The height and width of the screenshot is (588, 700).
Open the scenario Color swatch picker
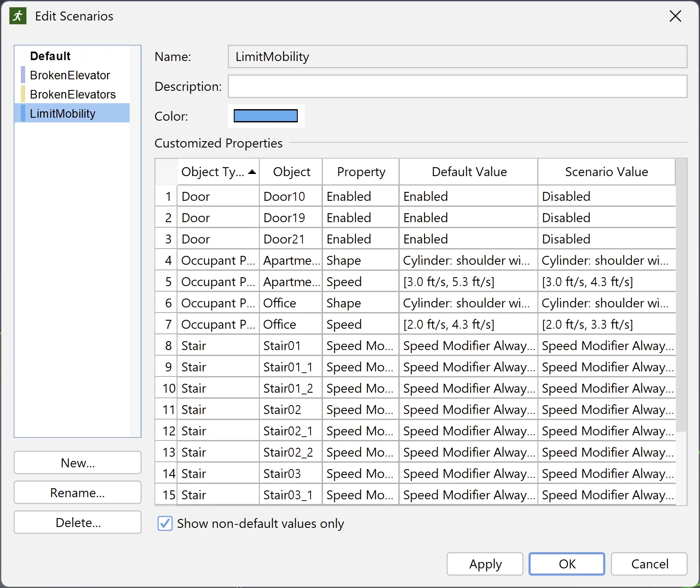click(266, 116)
